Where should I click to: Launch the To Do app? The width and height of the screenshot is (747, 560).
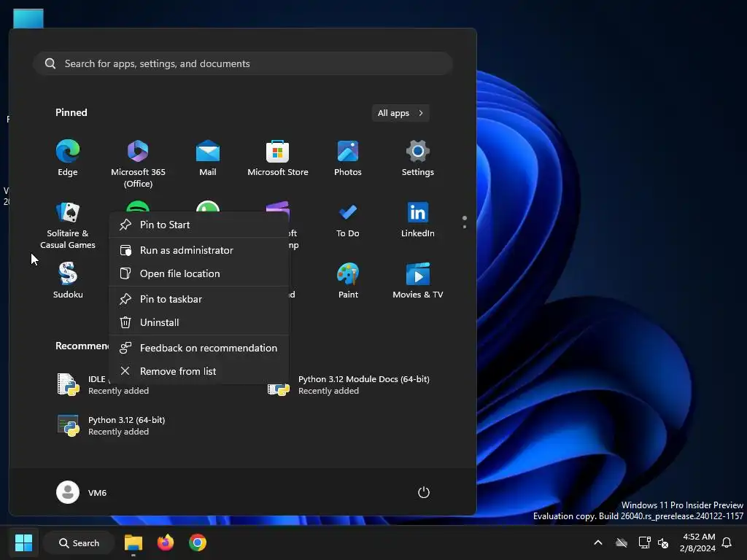click(x=348, y=219)
